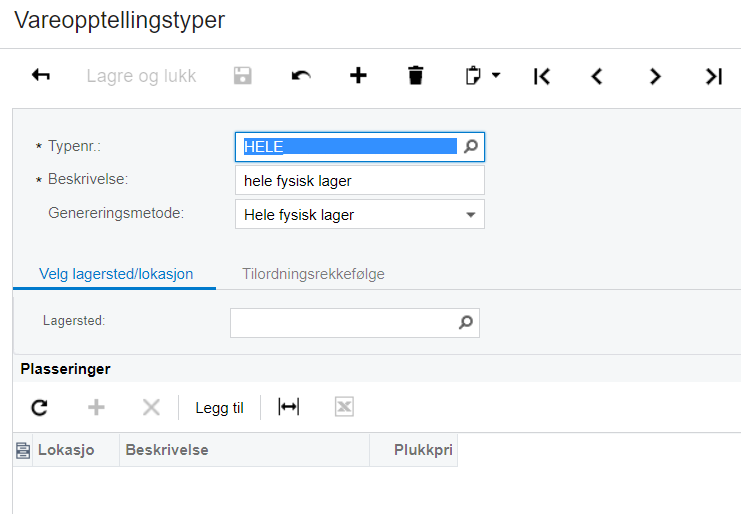The width and height of the screenshot is (741, 514).
Task: Go to first record icon
Action: 542,76
